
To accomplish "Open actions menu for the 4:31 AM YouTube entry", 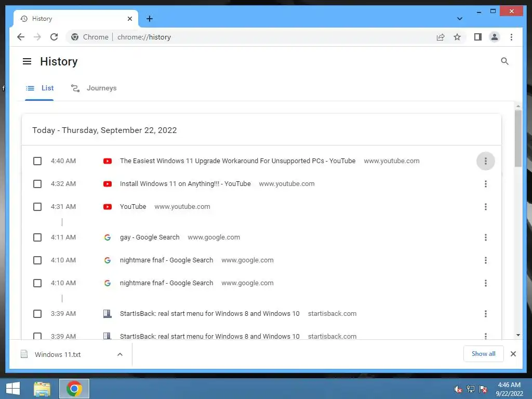I will (486, 207).
